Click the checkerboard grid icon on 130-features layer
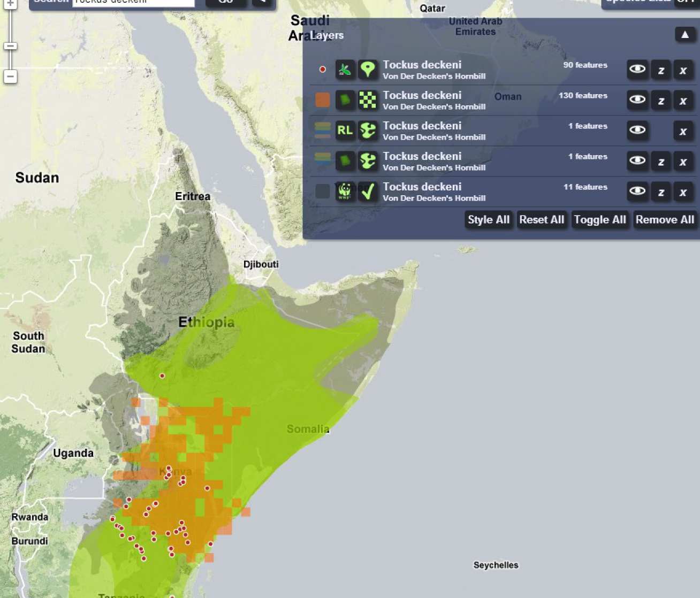The width and height of the screenshot is (700, 598). pos(368,100)
